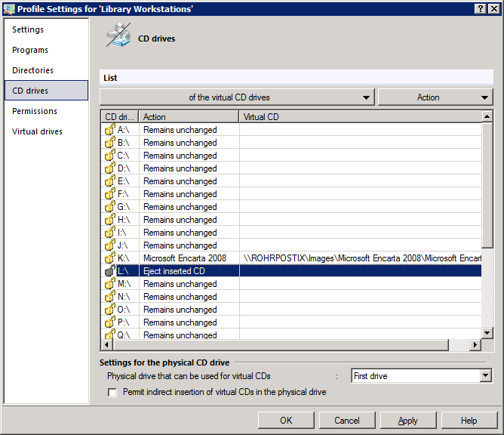Screen dimensions: 504x435
Task: Sort by the Virtual CD column header
Action: tap(361, 116)
